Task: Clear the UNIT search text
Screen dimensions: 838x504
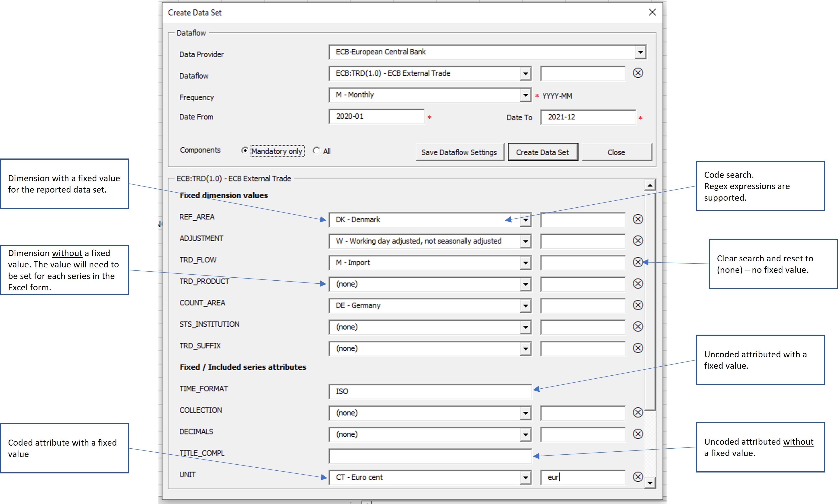Action: [638, 477]
